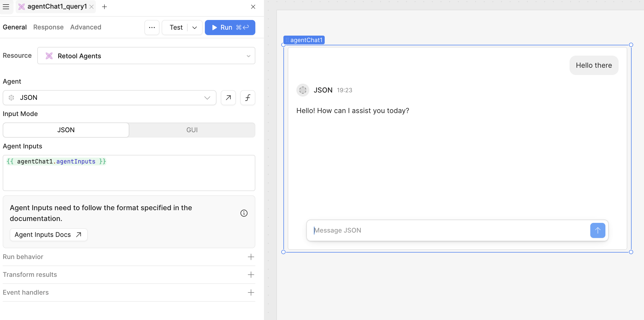Viewport: 644px width, 320px height.
Task: Switch to the Advanced tab
Action: [86, 27]
